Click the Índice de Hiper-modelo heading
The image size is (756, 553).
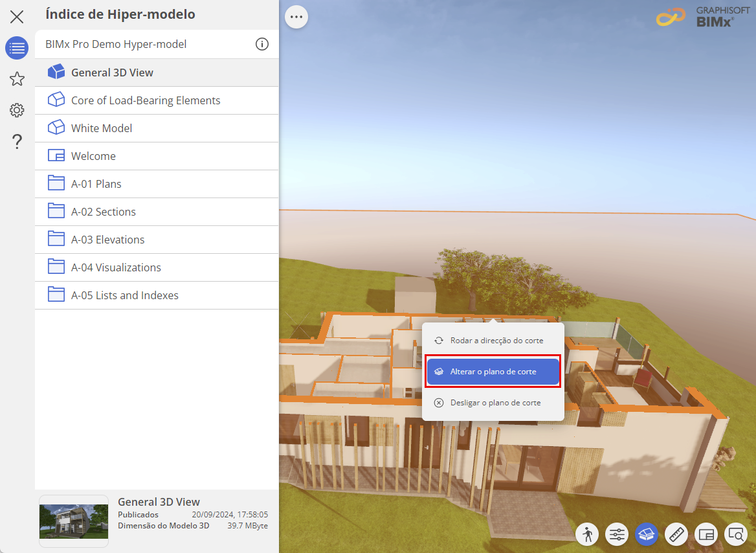[x=120, y=14]
